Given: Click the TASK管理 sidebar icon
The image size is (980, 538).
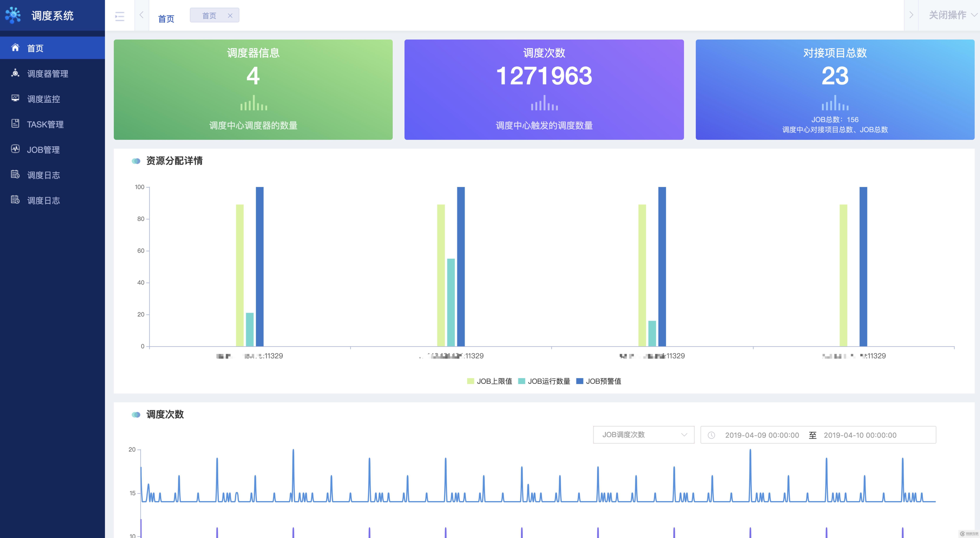Looking at the screenshot, I should 15,124.
